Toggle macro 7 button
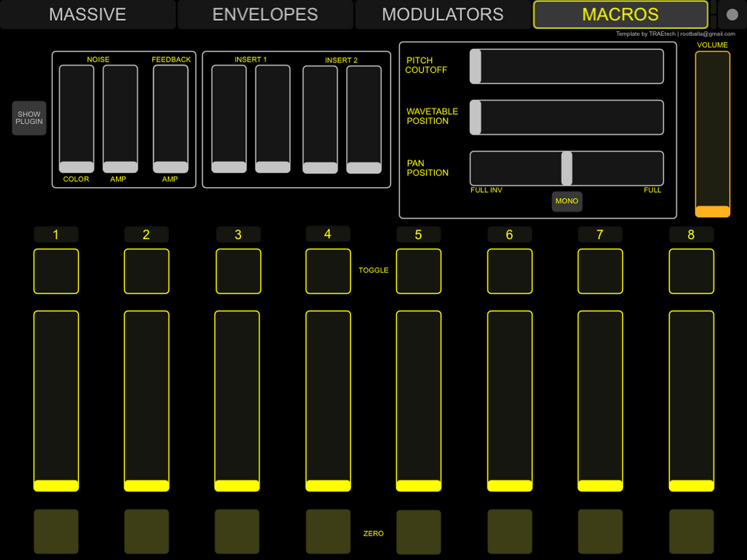Screen dimensions: 747x560 601,271
